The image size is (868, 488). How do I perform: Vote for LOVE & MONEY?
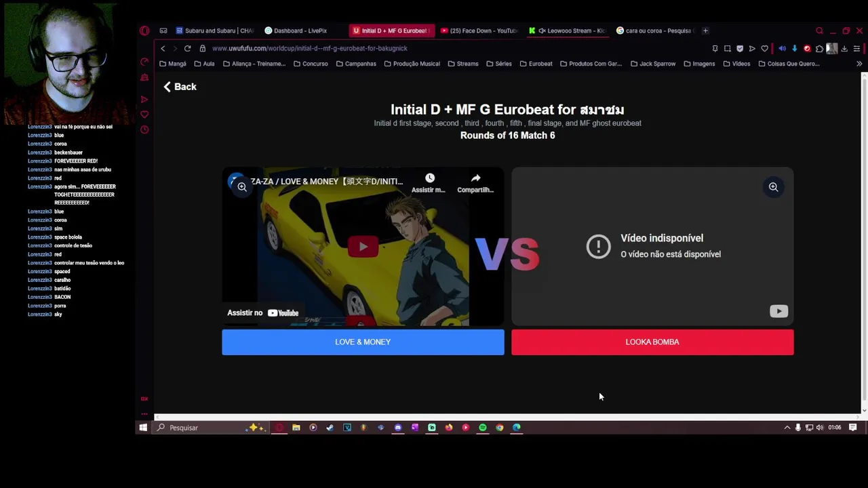point(363,342)
